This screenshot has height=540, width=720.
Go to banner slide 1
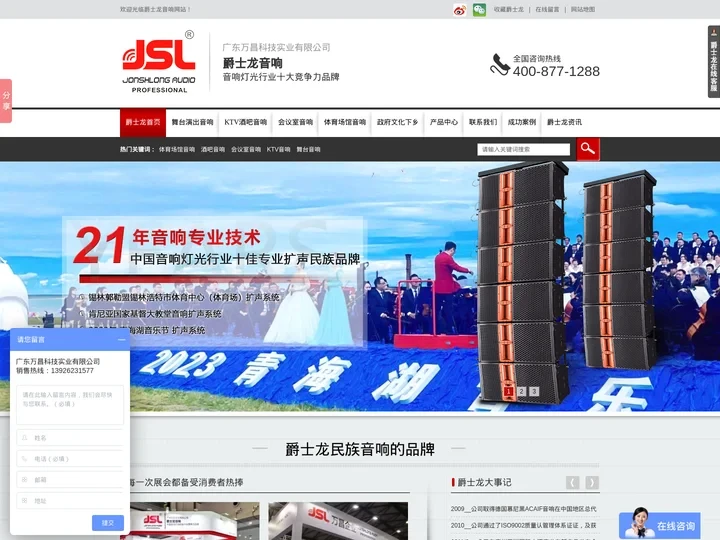(508, 391)
